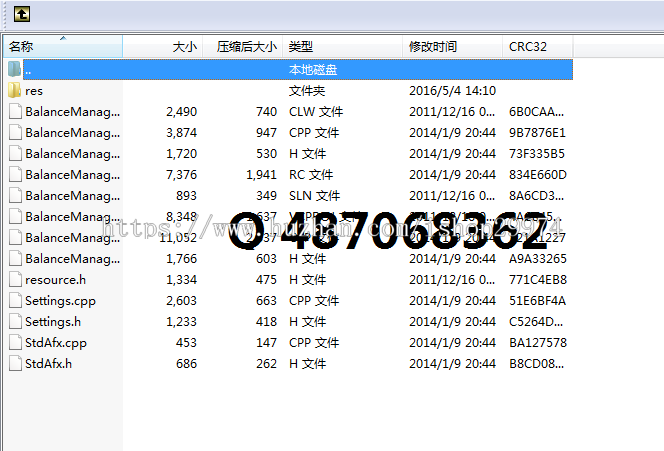Select the 'res' folder name
Viewport: 664px width, 451px height.
click(34, 91)
